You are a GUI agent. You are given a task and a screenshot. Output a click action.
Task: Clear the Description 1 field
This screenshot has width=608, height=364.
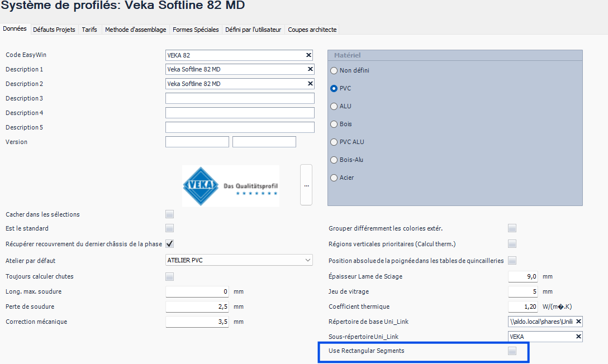(x=310, y=69)
